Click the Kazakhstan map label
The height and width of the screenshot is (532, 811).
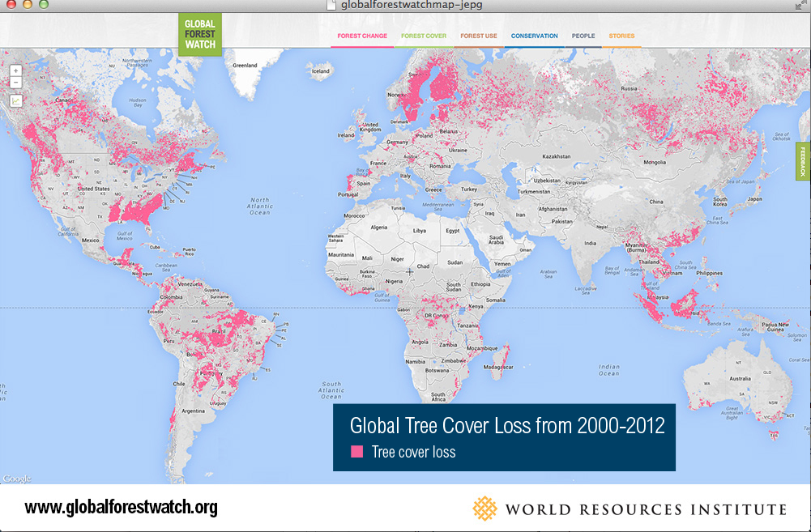coord(556,156)
